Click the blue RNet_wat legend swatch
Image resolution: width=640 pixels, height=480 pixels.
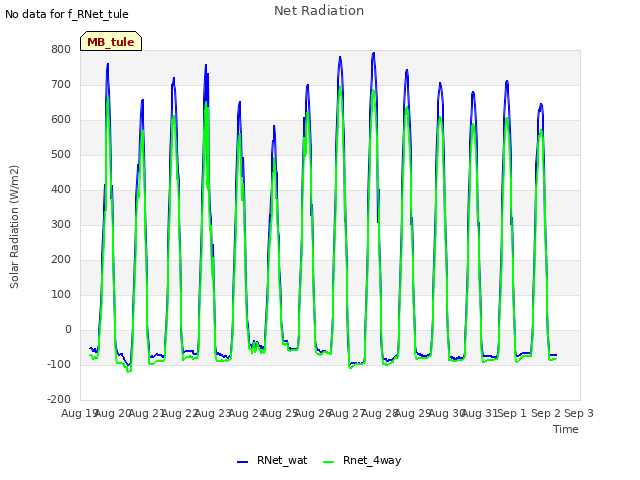tap(242, 462)
